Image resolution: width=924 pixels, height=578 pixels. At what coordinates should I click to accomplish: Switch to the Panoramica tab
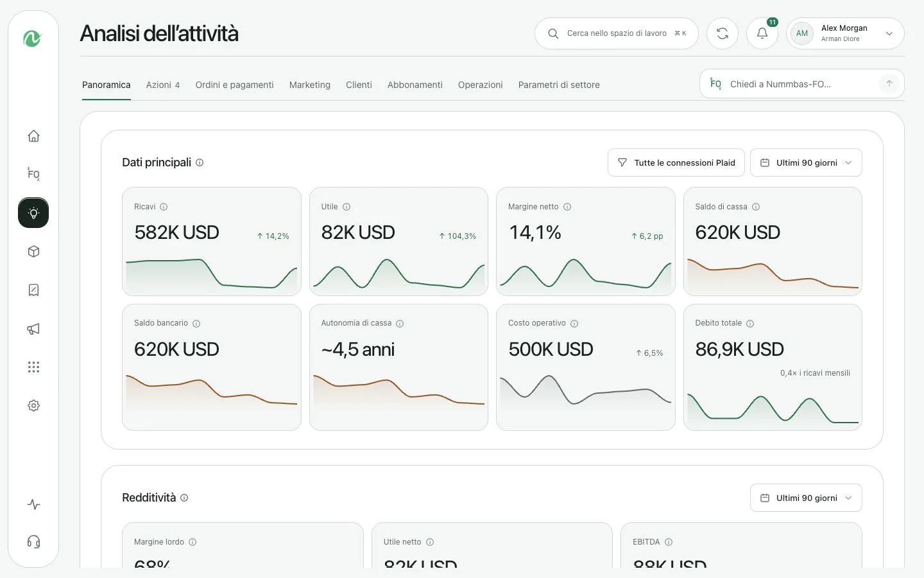107,85
